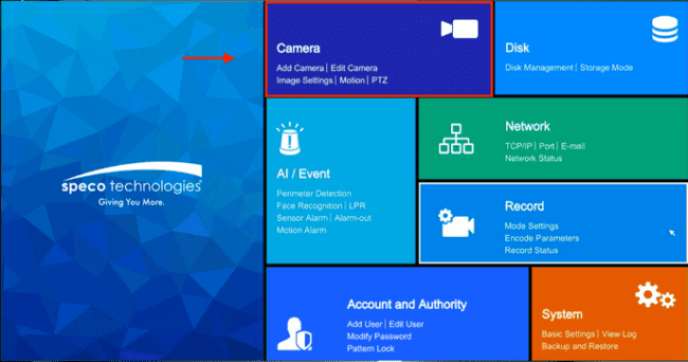Click the video camera icon in Camera tile
Viewport: 688px width, 362px height.
459,29
